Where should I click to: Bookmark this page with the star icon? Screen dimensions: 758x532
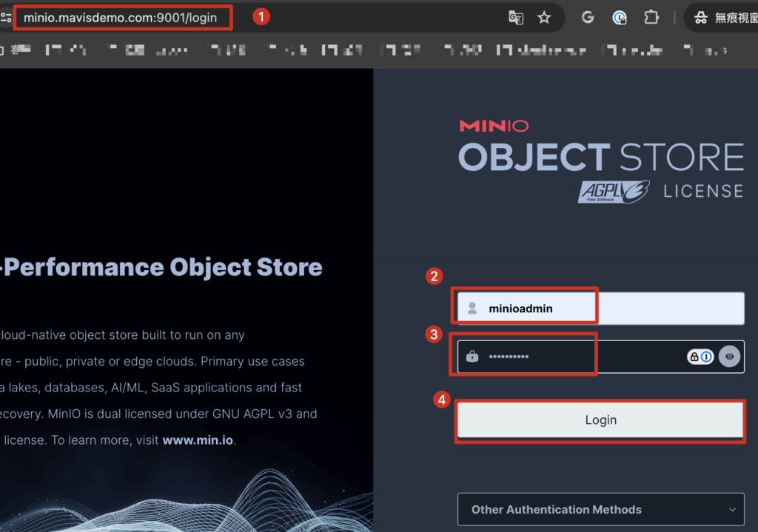[x=544, y=18]
